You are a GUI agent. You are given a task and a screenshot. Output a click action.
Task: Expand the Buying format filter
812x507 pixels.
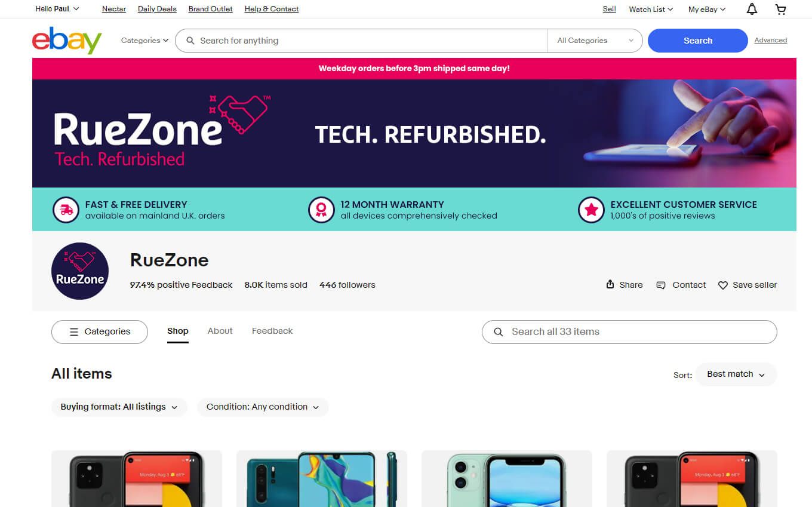[119, 407]
